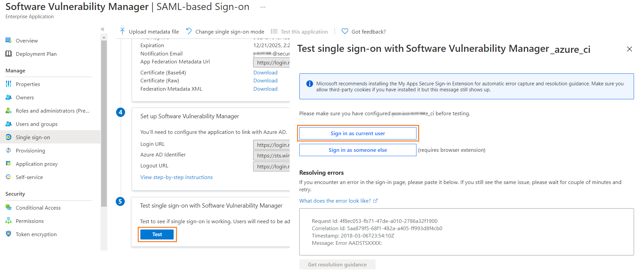
Task: Close the Test single sign-on panel
Action: click(x=629, y=49)
